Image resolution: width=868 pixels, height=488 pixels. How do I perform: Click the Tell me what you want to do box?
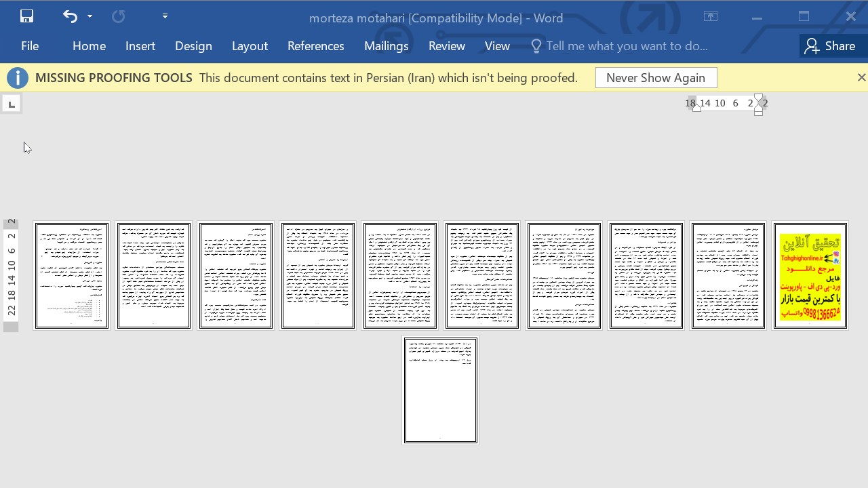pyautogui.click(x=627, y=46)
